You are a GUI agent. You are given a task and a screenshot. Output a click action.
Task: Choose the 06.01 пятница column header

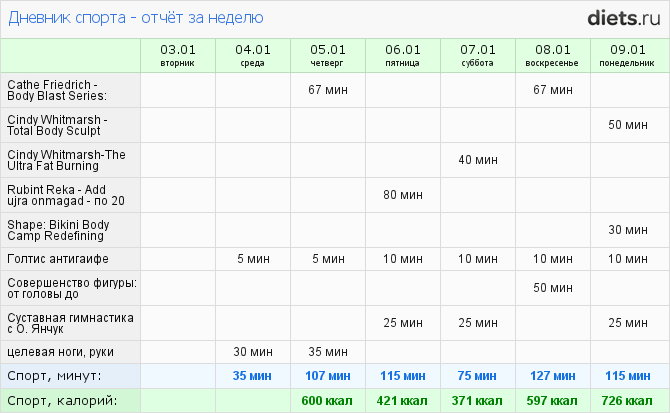(x=403, y=55)
